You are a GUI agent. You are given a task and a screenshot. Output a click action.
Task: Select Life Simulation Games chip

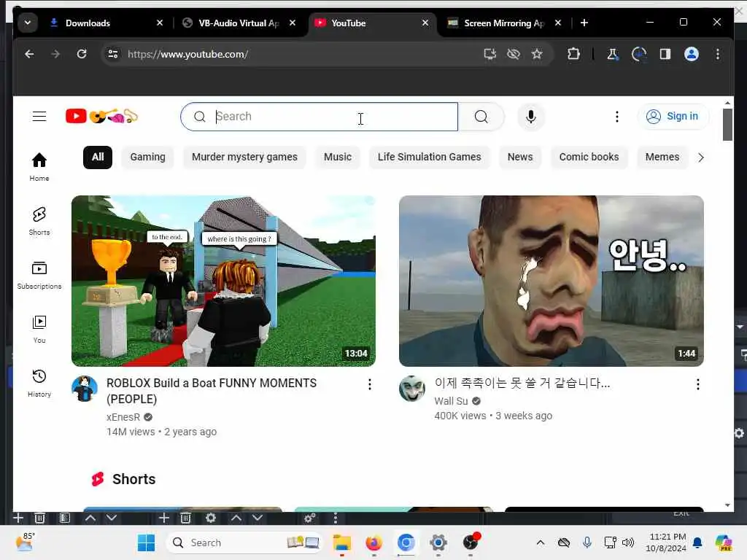pyautogui.click(x=429, y=157)
